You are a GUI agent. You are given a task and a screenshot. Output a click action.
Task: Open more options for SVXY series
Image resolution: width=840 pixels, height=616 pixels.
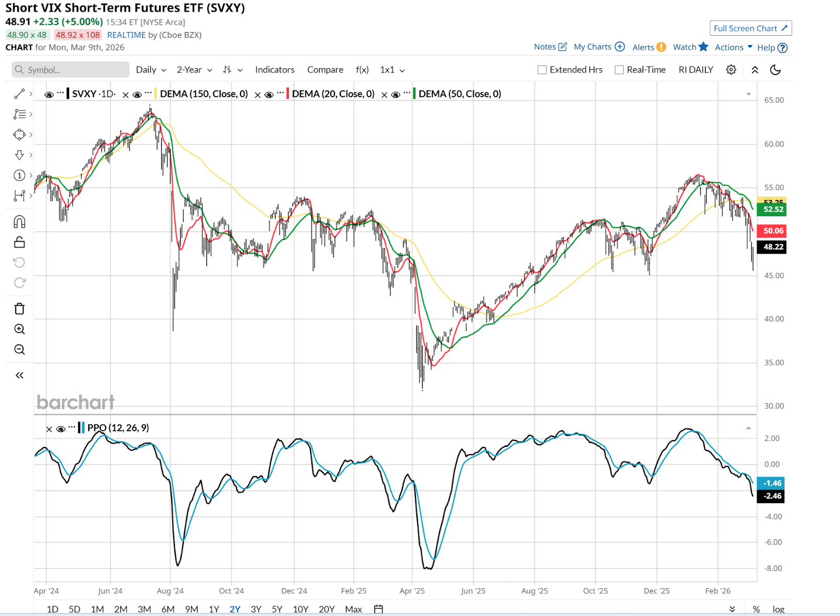61,93
